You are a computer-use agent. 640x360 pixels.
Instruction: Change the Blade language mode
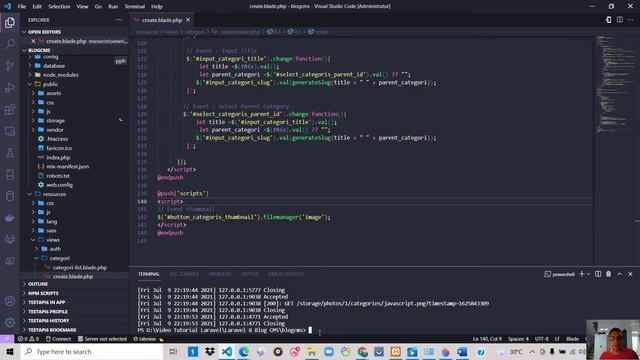click(x=572, y=339)
